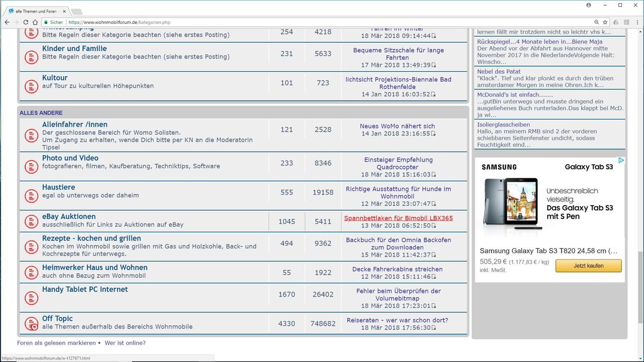Open the Haustiere forum

58,187
